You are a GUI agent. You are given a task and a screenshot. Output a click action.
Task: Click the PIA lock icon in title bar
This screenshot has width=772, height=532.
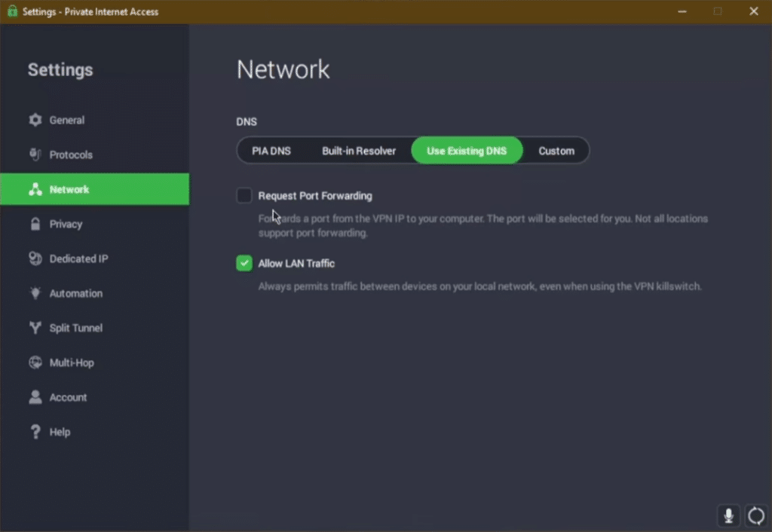click(12, 11)
